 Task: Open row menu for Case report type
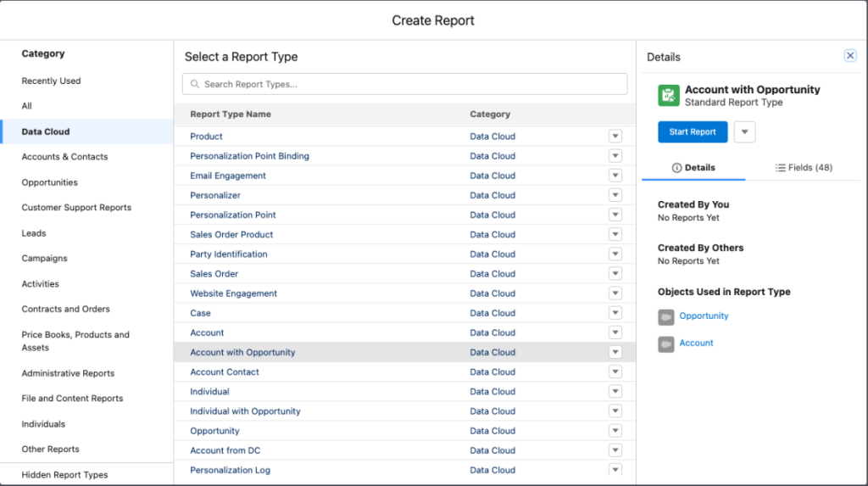[x=615, y=313]
